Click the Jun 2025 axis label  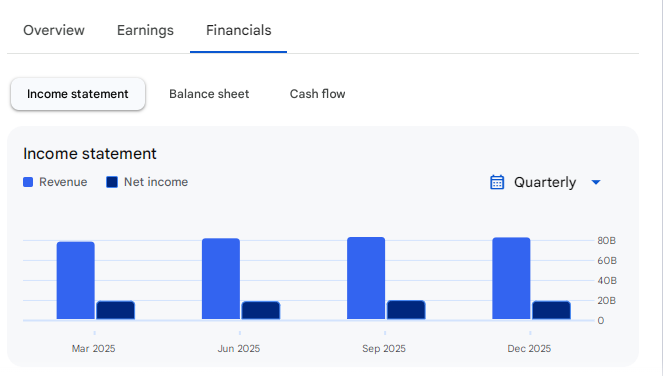click(238, 349)
